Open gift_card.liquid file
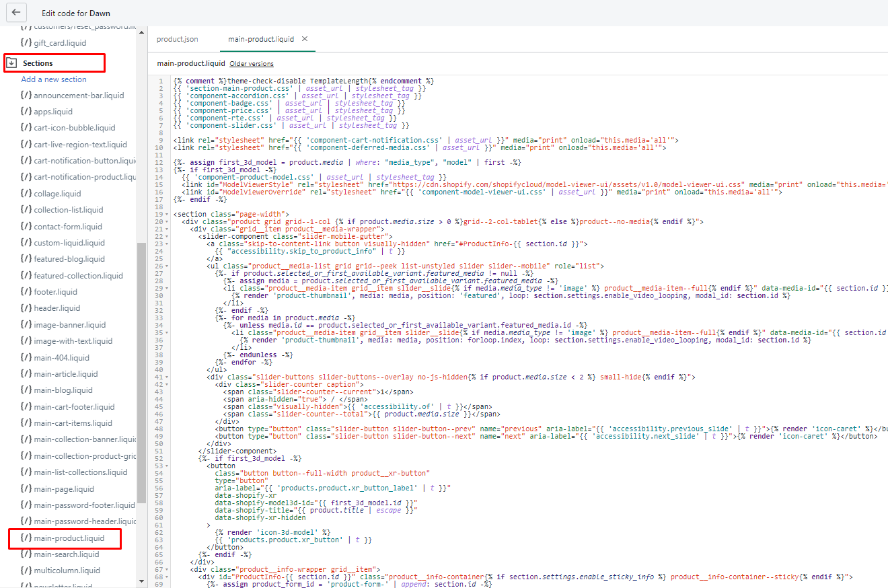888x588 pixels. point(60,43)
